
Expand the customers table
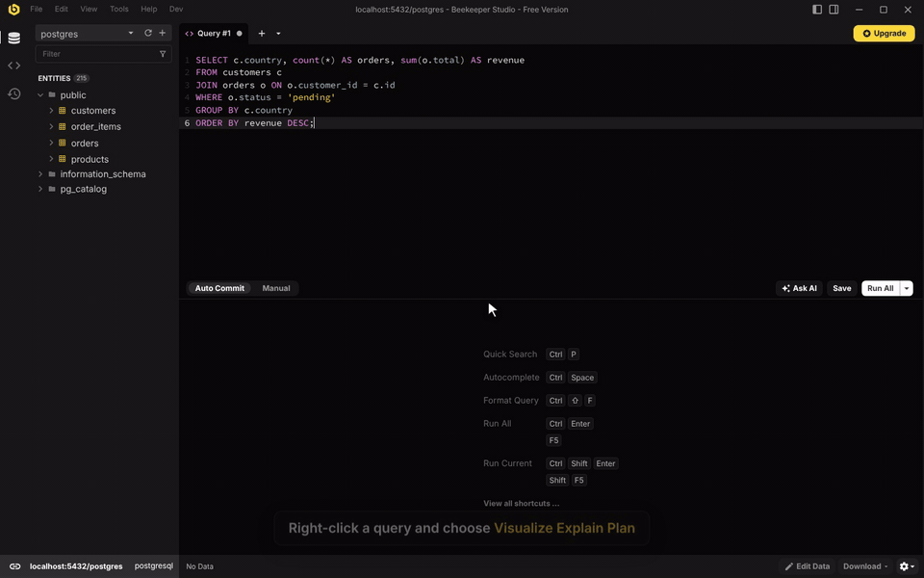pos(51,110)
